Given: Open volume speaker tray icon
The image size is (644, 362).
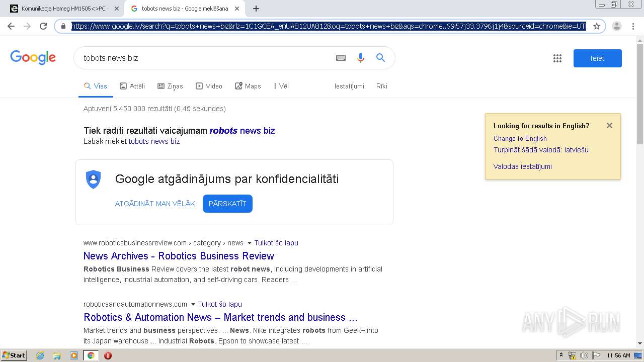Looking at the screenshot, I should pos(584,355).
